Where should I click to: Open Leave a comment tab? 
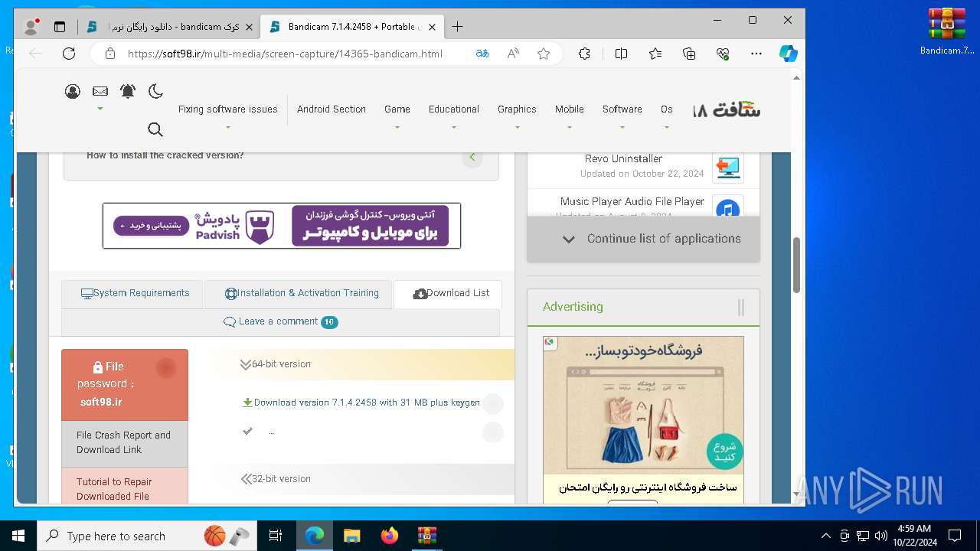point(280,321)
